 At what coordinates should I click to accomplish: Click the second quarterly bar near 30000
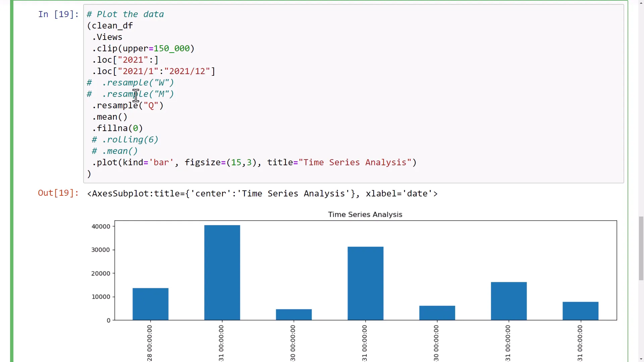(365, 283)
